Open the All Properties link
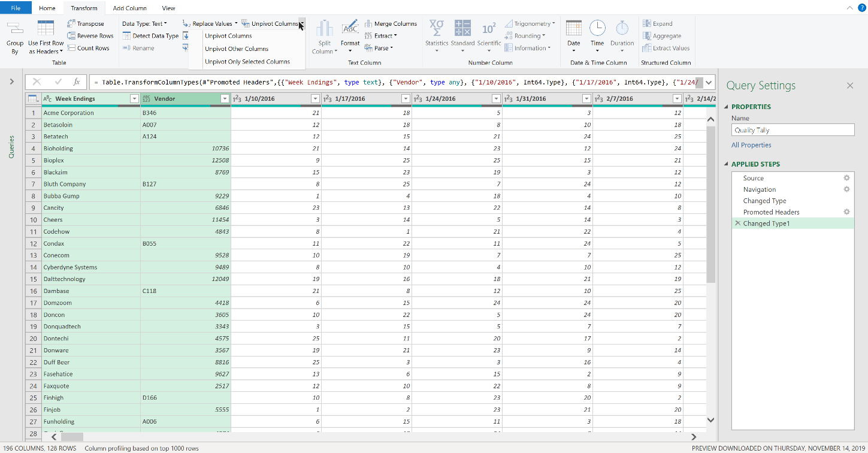This screenshot has width=868, height=453. click(x=751, y=145)
